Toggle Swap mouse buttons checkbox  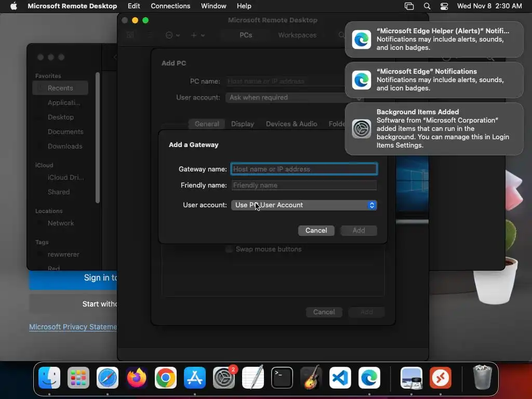coord(229,249)
